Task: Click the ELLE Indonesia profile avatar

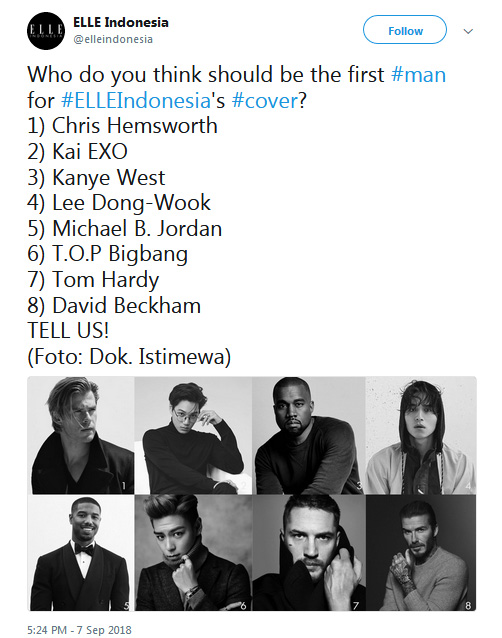Action: click(x=46, y=31)
